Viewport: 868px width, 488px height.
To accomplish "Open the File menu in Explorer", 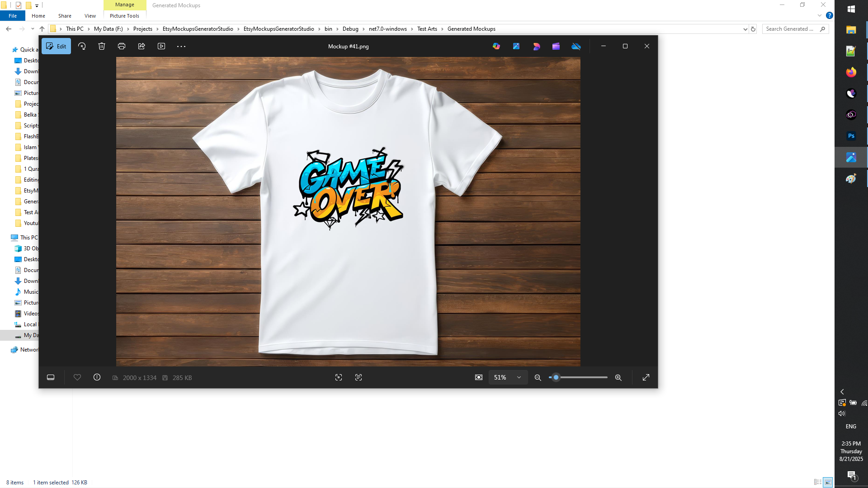I will [x=13, y=16].
